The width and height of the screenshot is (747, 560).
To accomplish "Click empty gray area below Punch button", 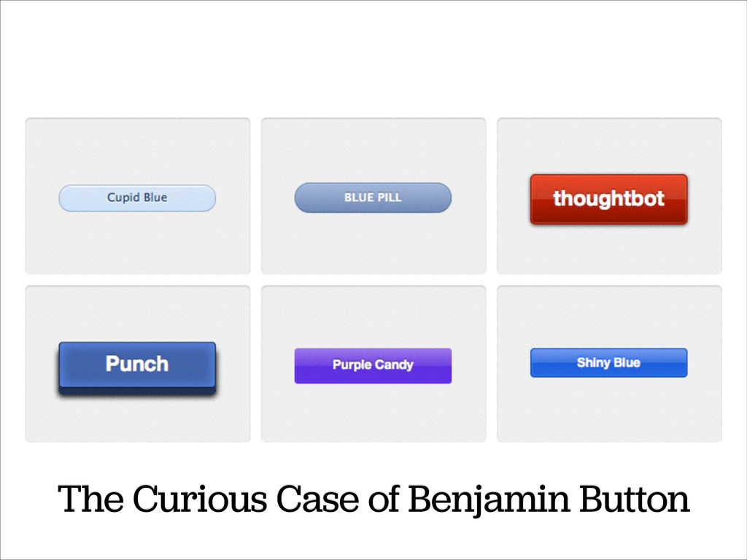I will pos(137,419).
